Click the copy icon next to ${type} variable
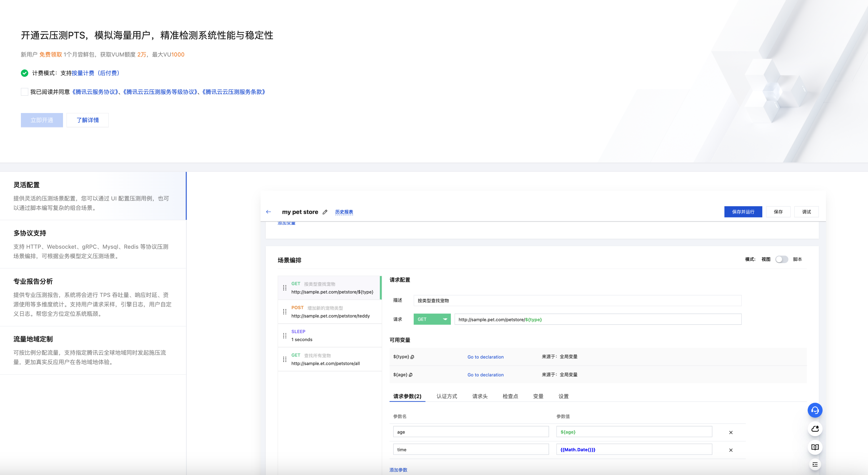Viewport: 868px width, 475px height. click(x=412, y=357)
